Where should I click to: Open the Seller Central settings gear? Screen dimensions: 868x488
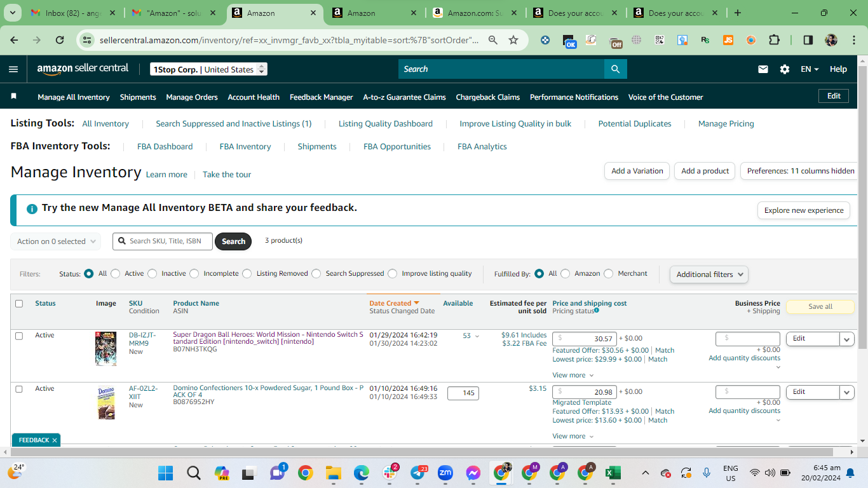click(x=785, y=69)
